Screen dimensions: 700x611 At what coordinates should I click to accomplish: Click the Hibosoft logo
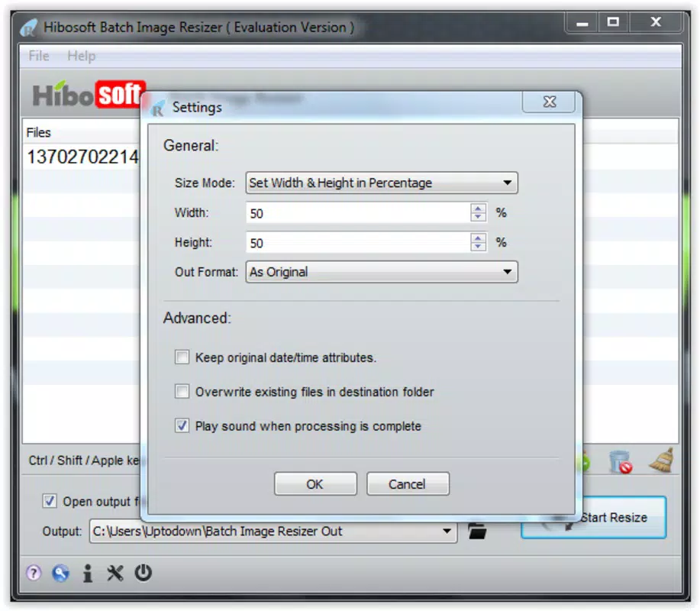point(88,94)
